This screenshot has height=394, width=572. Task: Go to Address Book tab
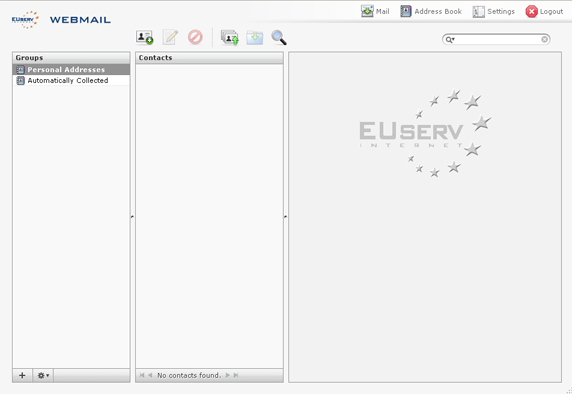pos(431,11)
